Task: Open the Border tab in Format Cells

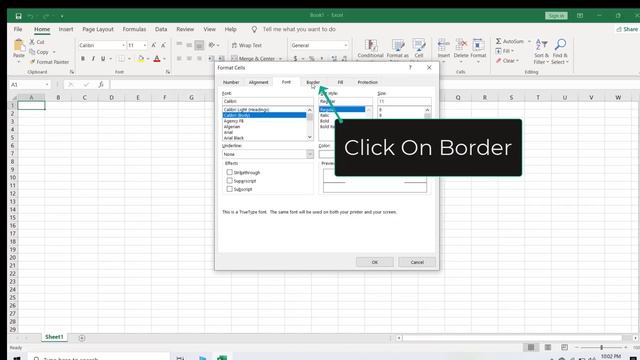Action: (313, 82)
